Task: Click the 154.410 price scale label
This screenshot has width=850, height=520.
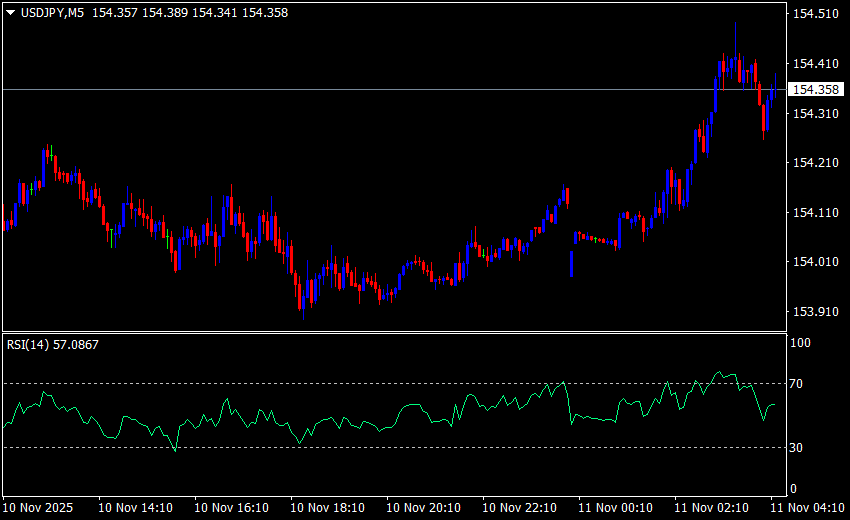Action: click(814, 64)
